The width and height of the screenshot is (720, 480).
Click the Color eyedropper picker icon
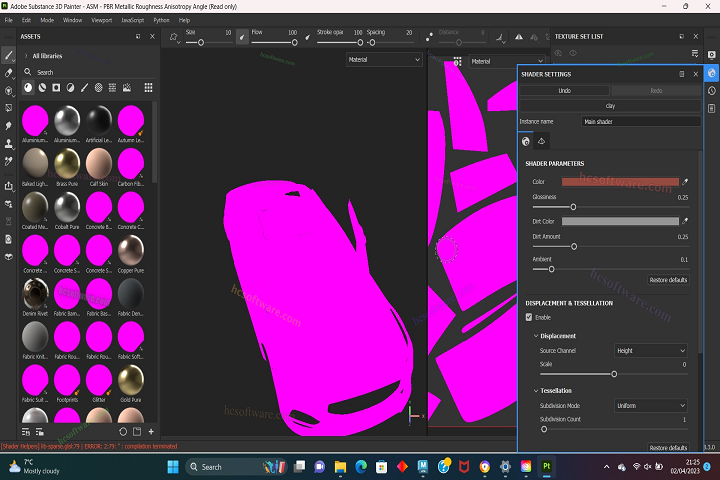(685, 182)
